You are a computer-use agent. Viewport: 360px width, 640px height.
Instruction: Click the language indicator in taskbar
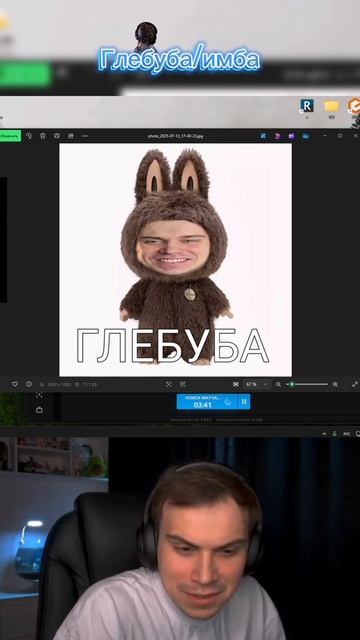pos(347,434)
